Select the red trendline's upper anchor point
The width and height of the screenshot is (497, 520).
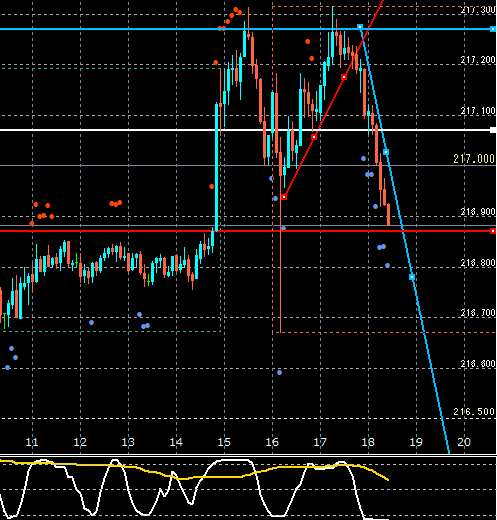point(344,77)
